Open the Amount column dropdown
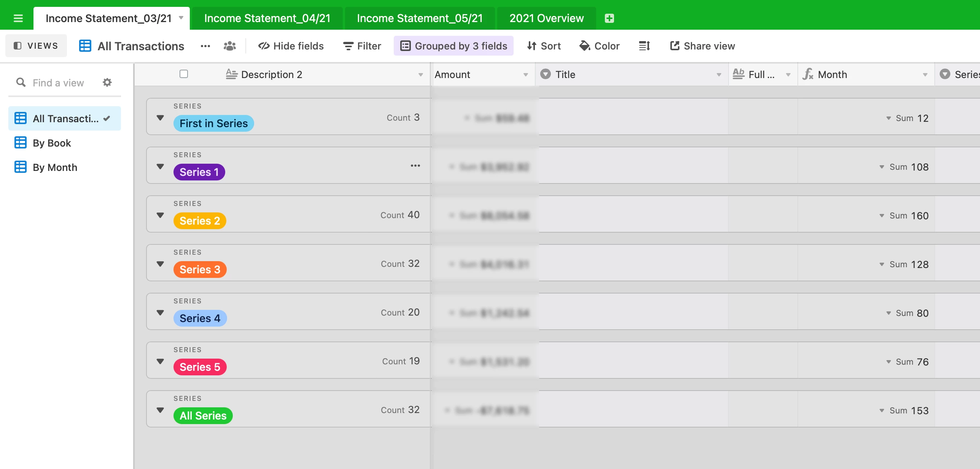Screen dimensions: 980x469 525,75
